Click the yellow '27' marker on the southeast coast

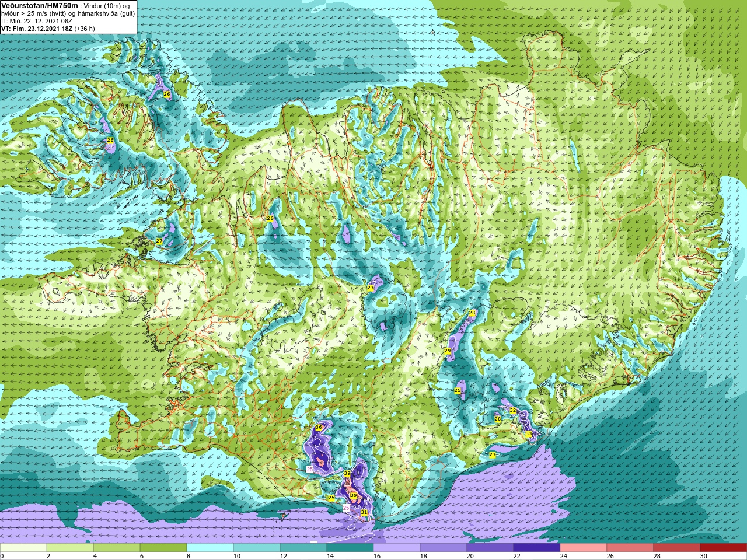493,454
